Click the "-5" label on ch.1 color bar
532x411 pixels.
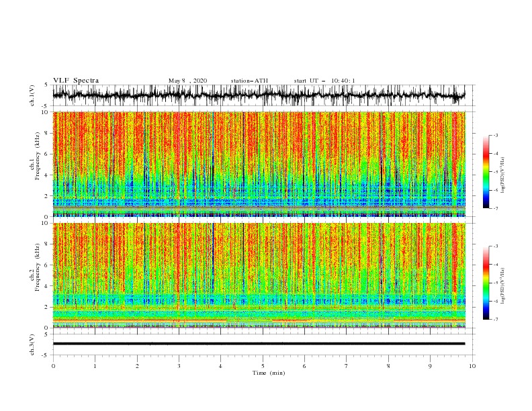(x=496, y=172)
